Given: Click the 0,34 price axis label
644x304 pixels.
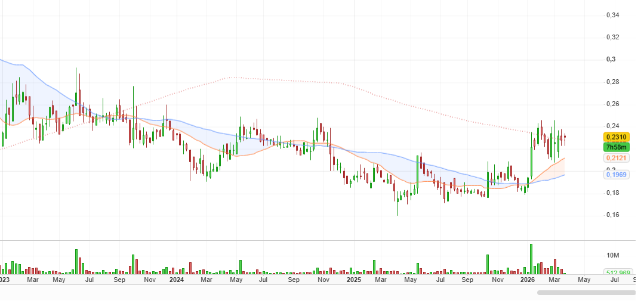Looking at the screenshot, I should pos(612,15).
